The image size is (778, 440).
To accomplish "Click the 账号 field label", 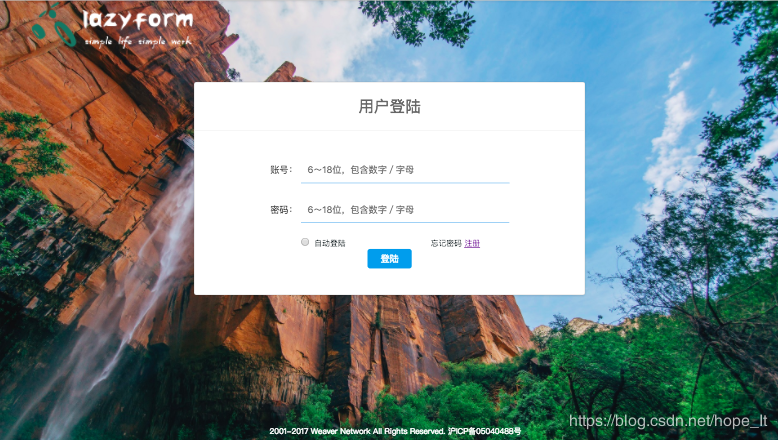I will [x=281, y=170].
